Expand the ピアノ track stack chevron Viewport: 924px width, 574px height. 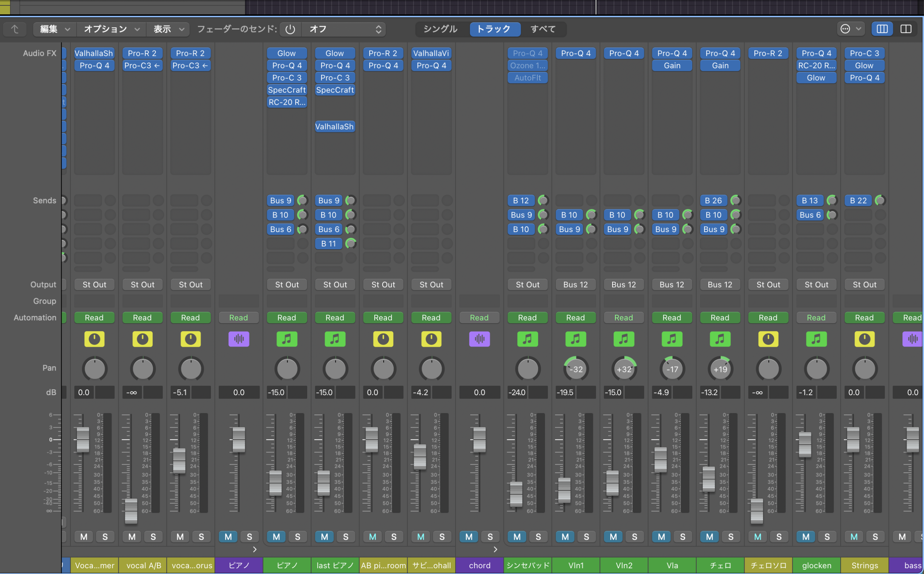point(255,549)
